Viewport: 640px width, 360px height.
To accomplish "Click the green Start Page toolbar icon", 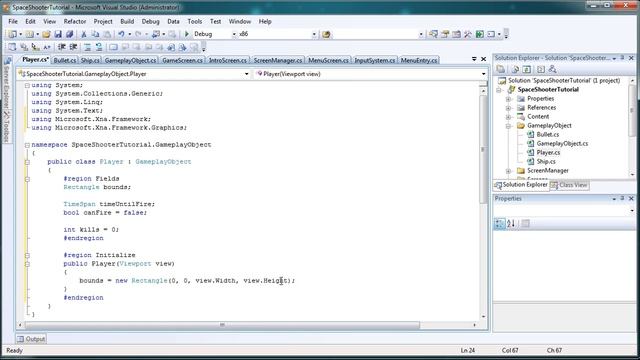I will click(x=480, y=34).
